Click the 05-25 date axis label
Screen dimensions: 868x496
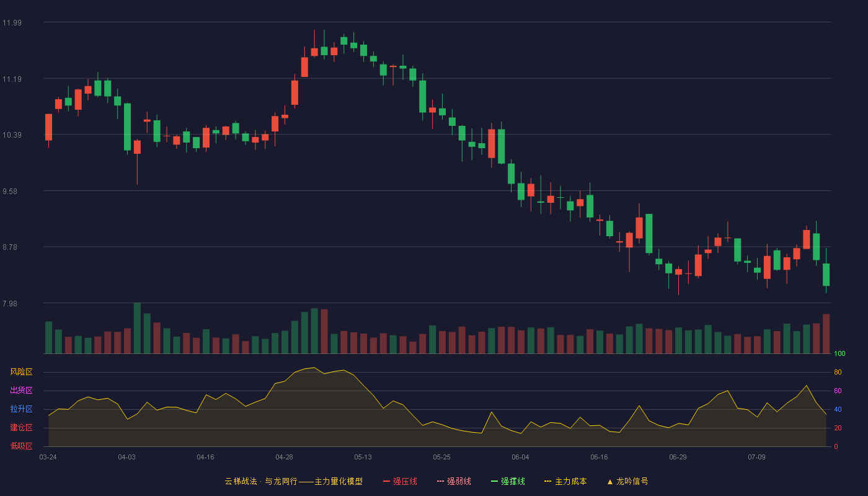pos(441,457)
